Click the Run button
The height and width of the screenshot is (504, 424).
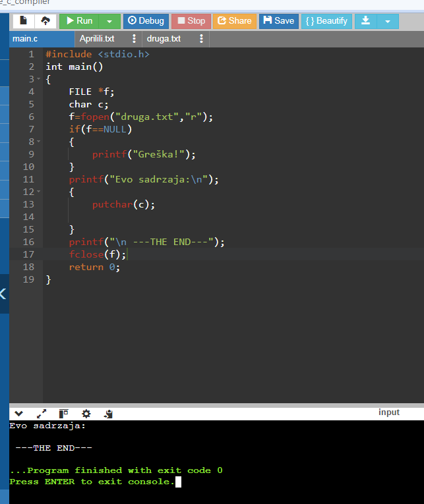79,21
